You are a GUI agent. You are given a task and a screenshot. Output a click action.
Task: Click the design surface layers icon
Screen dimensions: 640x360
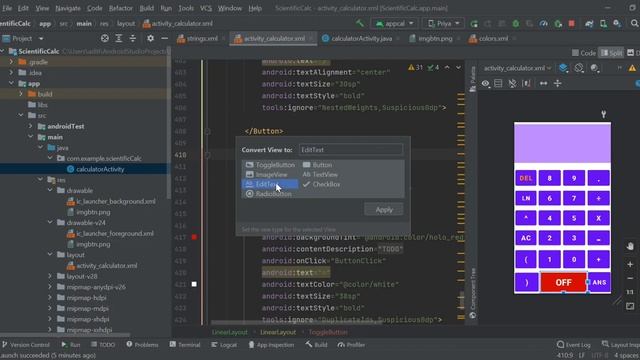pos(563,68)
